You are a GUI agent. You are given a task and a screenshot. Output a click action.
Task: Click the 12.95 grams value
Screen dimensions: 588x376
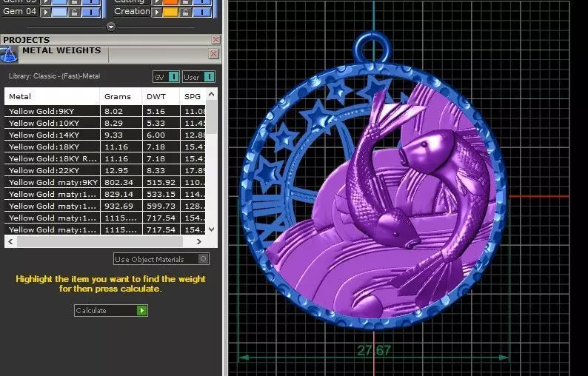pyautogui.click(x=116, y=170)
